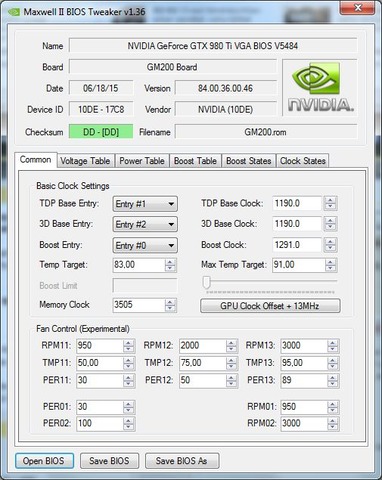The image size is (382, 480).
Task: Click the PER12 field showing 50
Action: tap(203, 381)
